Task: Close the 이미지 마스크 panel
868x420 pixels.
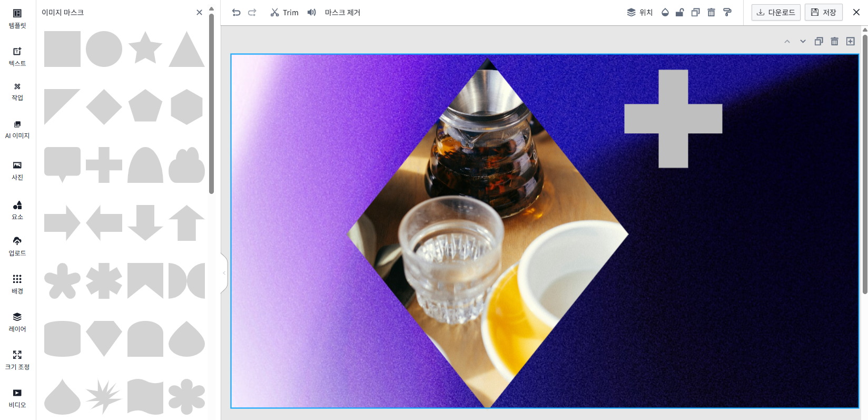Action: (199, 13)
